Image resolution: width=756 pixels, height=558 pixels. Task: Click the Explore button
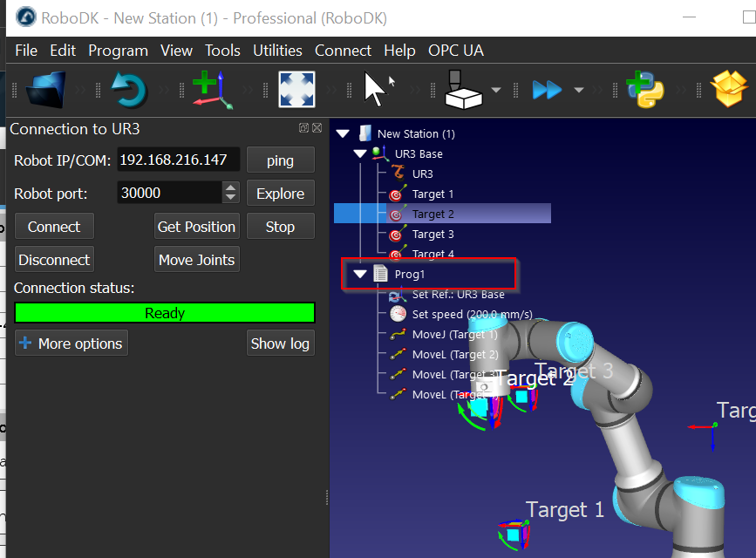(x=280, y=194)
